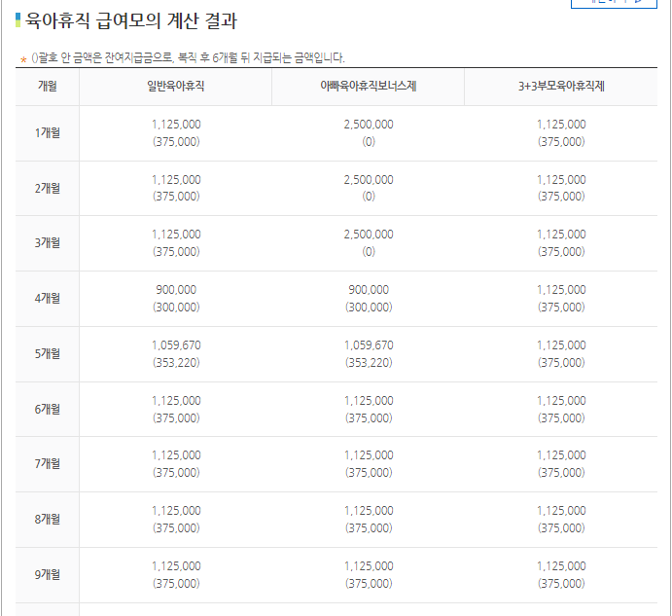
Task: Select the 3개월 row label
Action: coord(47,243)
